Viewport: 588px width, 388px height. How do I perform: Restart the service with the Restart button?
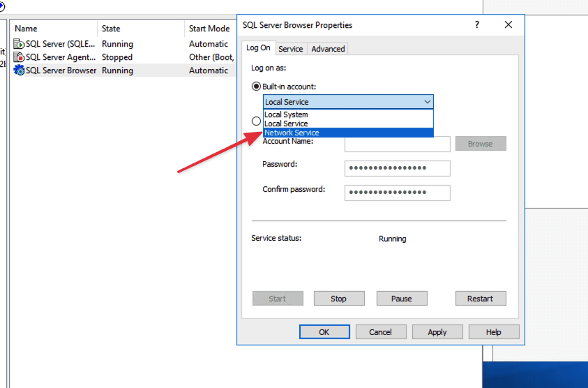tap(481, 299)
